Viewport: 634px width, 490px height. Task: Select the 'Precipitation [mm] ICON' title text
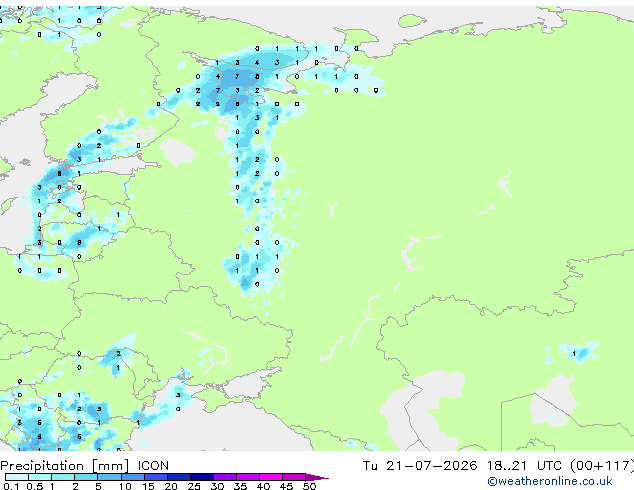[84, 466]
